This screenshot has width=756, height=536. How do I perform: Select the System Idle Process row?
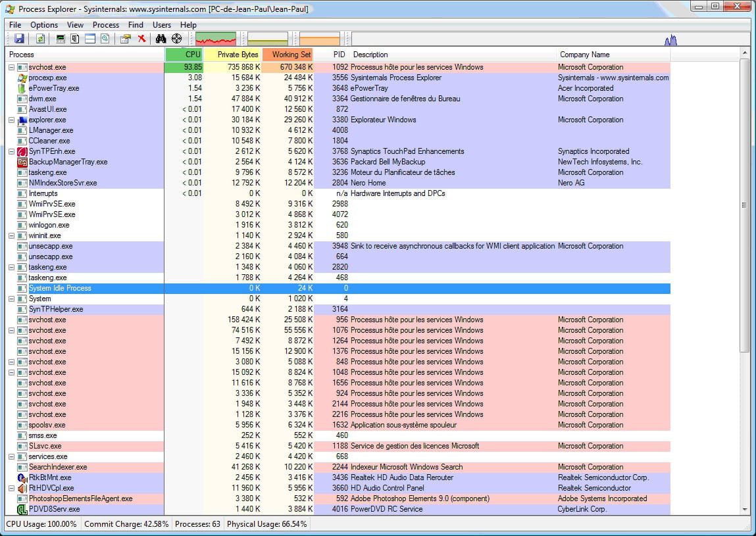[338, 288]
